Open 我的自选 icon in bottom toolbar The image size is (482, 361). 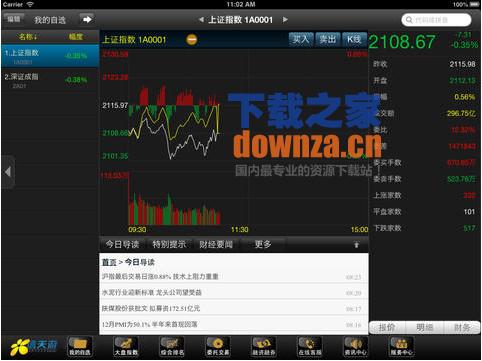tap(79, 347)
